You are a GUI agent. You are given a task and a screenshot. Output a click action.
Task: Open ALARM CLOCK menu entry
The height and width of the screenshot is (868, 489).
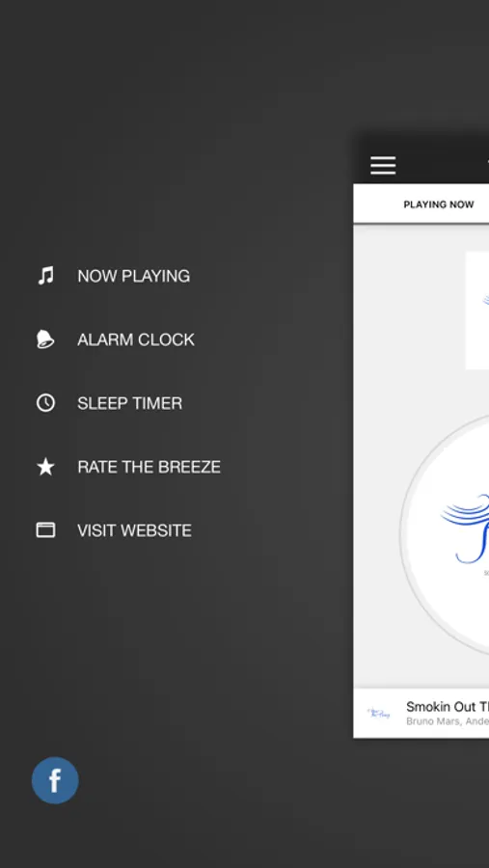click(136, 339)
